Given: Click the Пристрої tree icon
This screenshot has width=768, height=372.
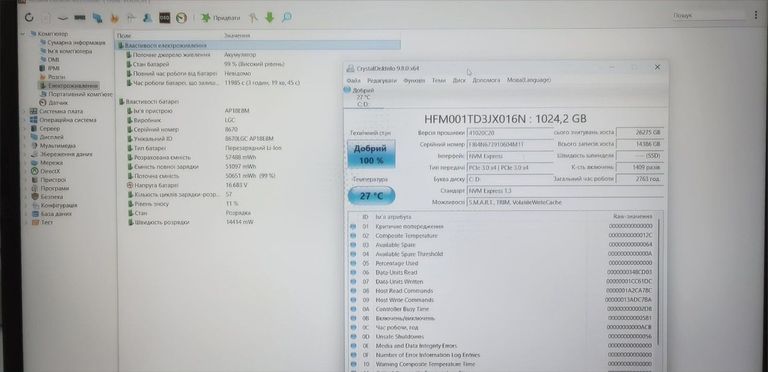Looking at the screenshot, I should point(34,180).
